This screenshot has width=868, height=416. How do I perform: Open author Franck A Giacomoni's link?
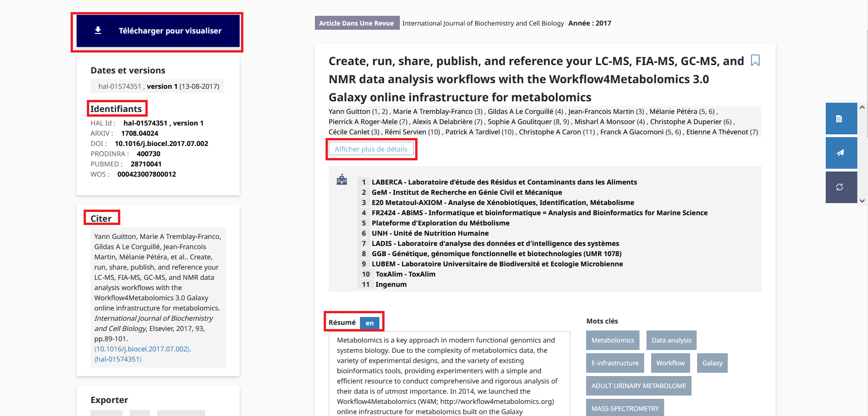point(632,132)
